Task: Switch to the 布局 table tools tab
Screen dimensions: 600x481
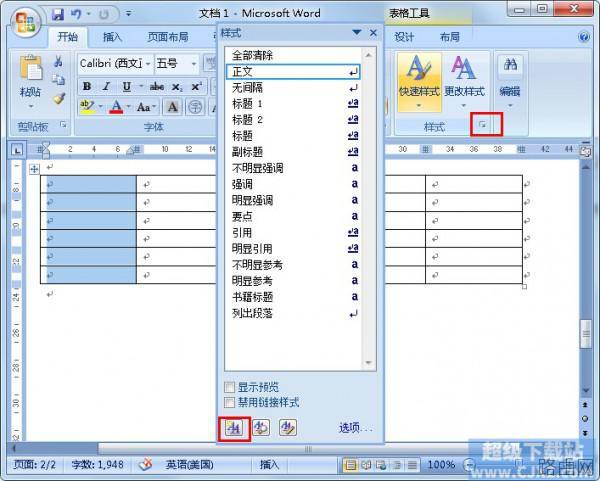Action: pyautogui.click(x=450, y=37)
